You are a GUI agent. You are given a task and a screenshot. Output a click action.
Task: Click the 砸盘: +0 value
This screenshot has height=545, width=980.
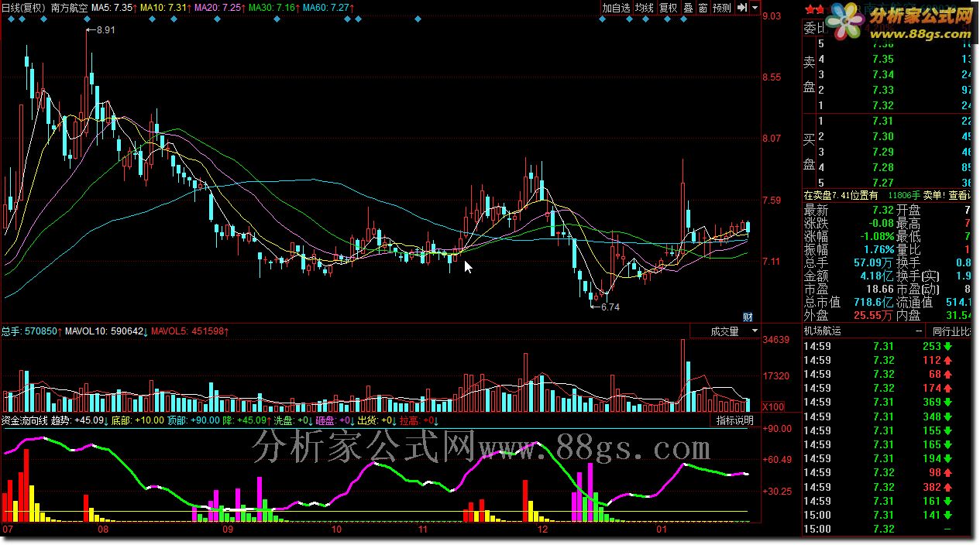335,421
